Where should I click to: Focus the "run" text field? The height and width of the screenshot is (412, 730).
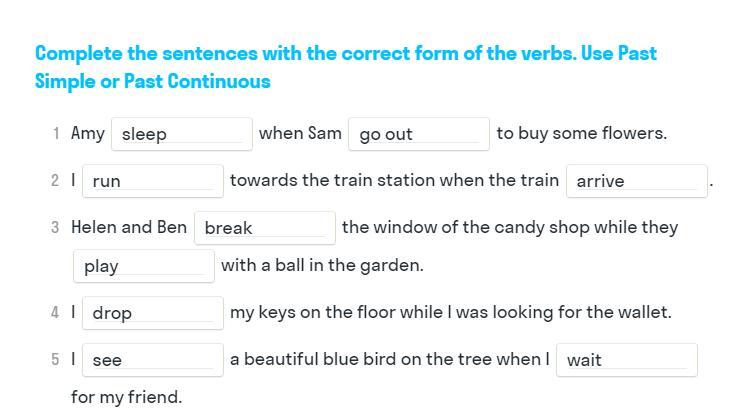coord(152,181)
